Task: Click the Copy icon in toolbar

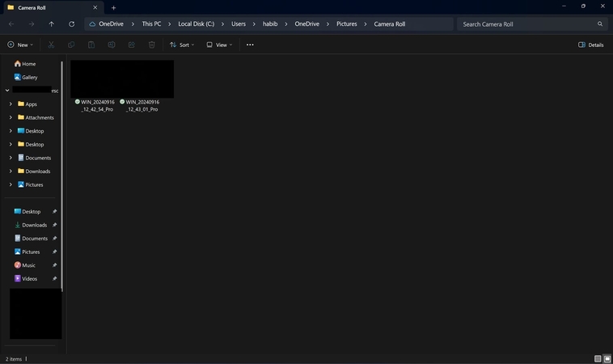Action: point(71,45)
